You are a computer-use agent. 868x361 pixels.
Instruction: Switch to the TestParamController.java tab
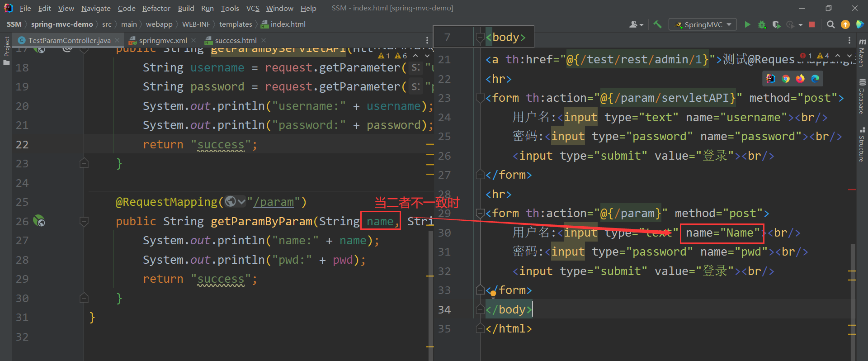(x=69, y=40)
